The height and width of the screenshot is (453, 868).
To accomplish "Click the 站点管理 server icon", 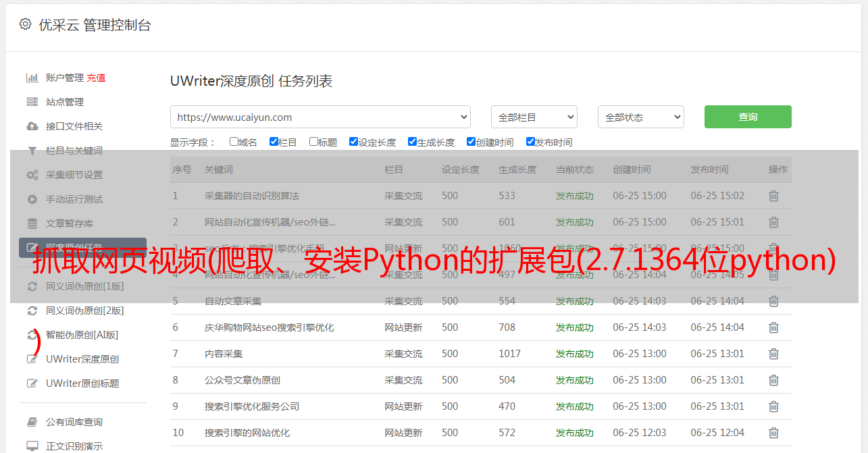I will (32, 102).
